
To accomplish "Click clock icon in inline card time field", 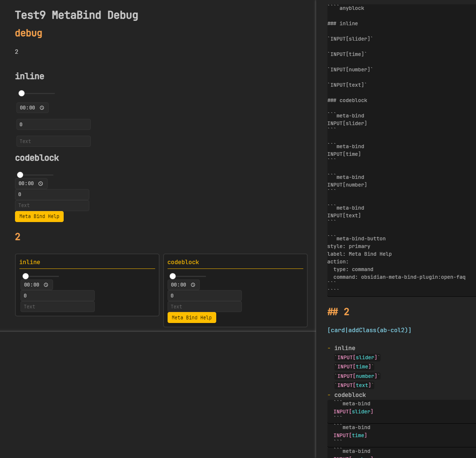I will pyautogui.click(x=46, y=285).
